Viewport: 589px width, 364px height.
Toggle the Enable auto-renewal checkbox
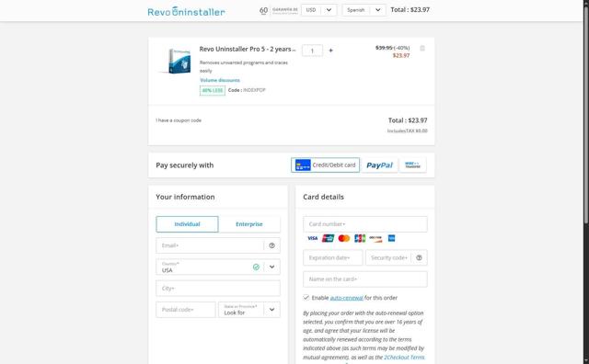pyautogui.click(x=306, y=298)
